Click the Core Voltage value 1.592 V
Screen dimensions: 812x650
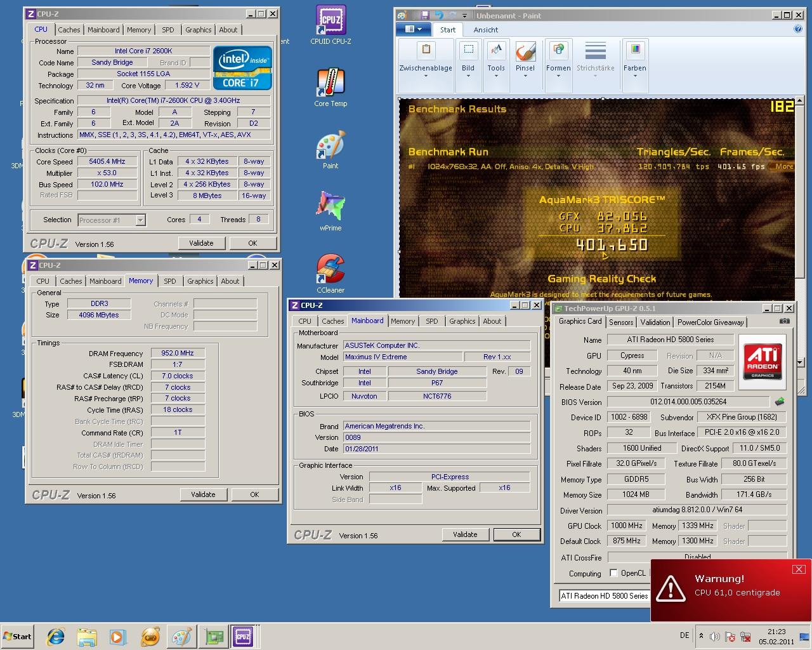(187, 85)
